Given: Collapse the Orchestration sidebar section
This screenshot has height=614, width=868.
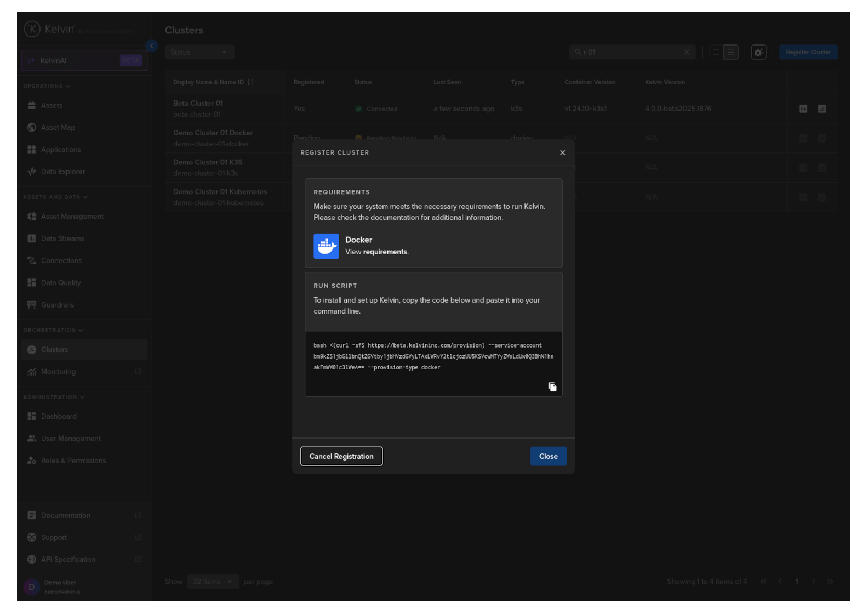Looking at the screenshot, I should [x=53, y=330].
